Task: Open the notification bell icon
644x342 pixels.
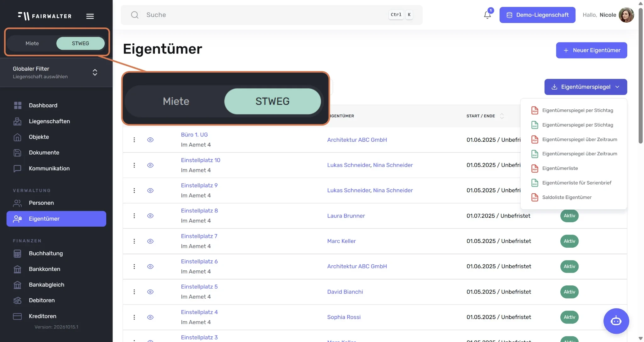Action: pos(487,15)
